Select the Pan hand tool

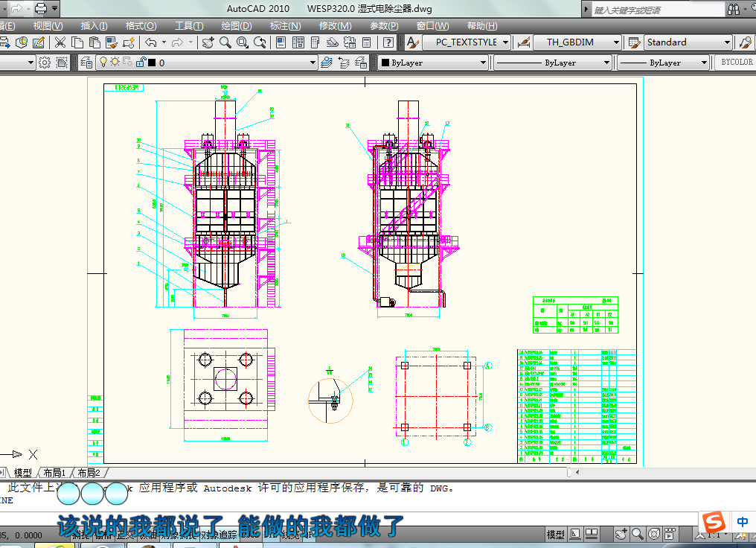coord(208,42)
